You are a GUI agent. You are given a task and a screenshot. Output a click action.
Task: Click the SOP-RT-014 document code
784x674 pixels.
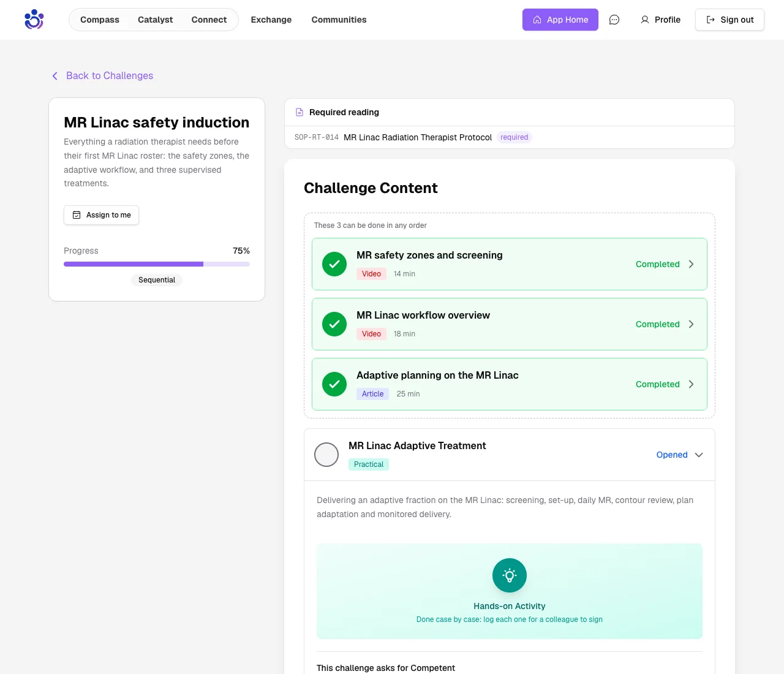[317, 137]
